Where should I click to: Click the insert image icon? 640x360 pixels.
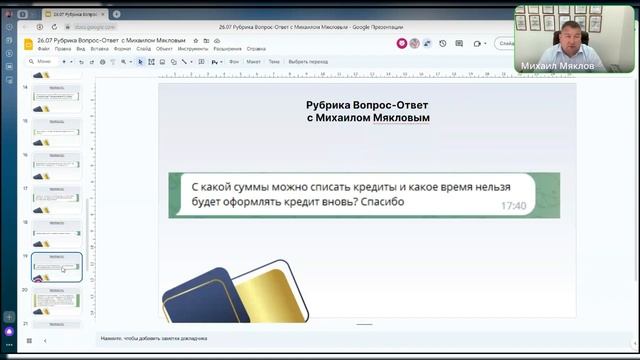(x=162, y=62)
